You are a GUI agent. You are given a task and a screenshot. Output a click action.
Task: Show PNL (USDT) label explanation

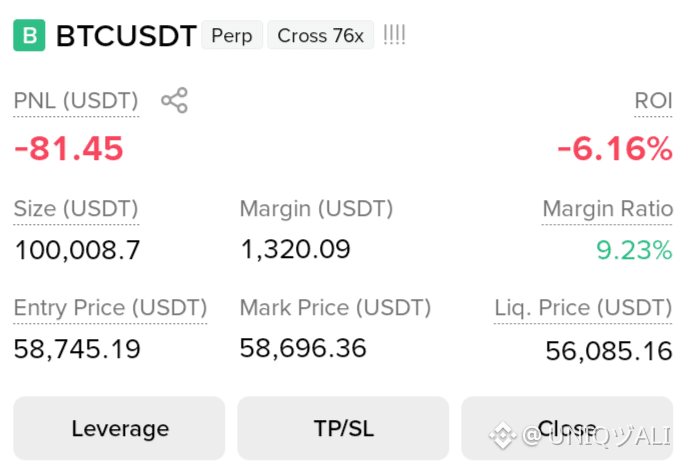[x=76, y=101]
